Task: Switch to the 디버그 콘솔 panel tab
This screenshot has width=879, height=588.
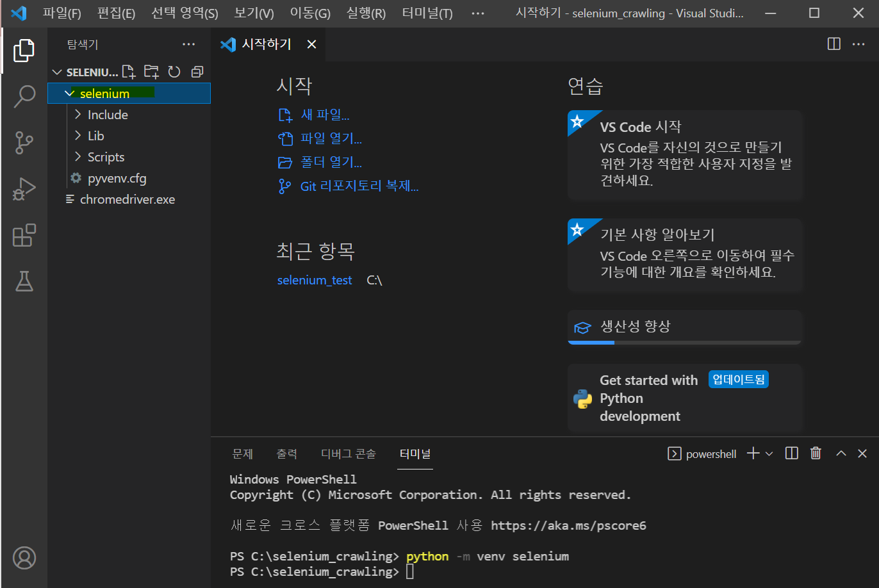Action: [x=349, y=453]
